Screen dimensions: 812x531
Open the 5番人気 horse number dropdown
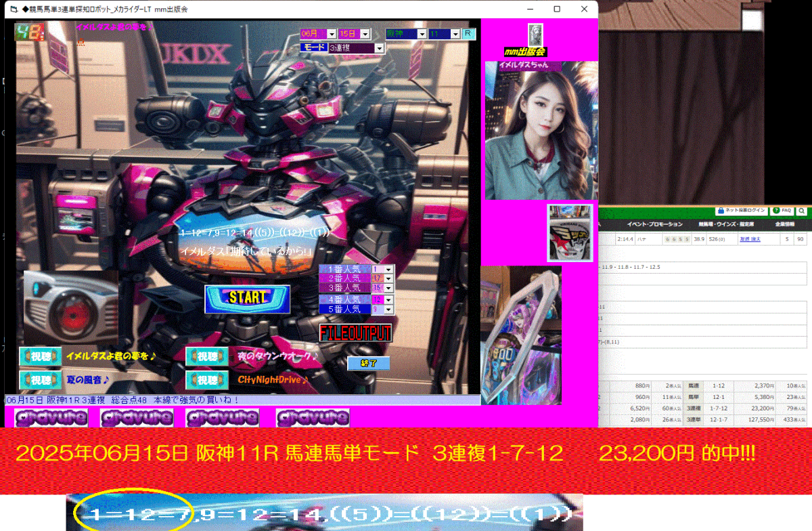tap(388, 309)
